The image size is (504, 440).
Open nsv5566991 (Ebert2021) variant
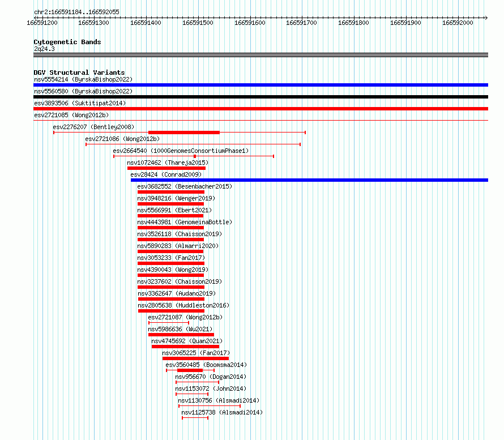[x=174, y=210]
